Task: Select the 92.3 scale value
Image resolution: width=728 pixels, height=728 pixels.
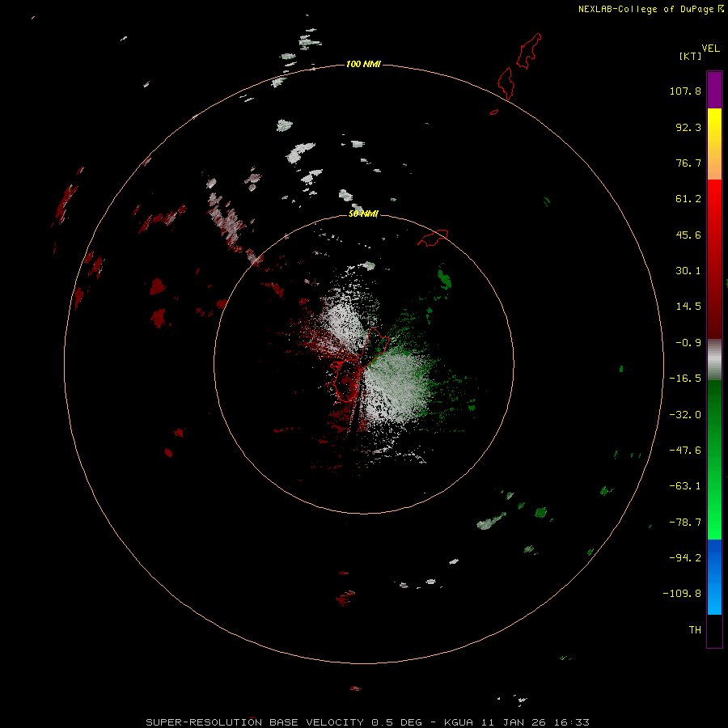Action: point(688,127)
